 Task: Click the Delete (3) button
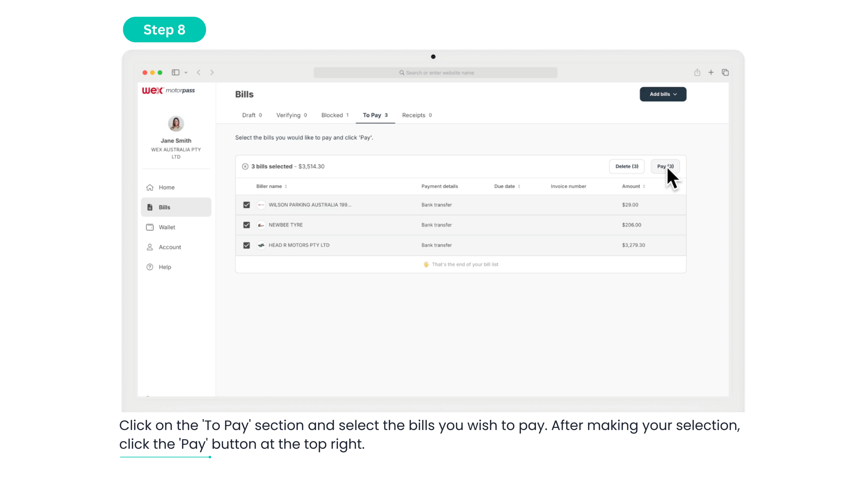click(626, 166)
